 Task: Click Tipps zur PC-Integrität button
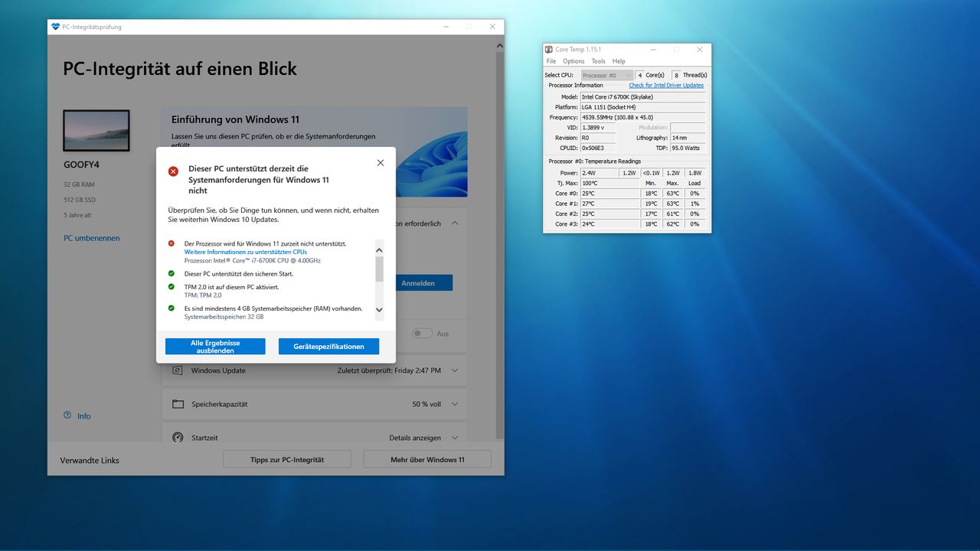tap(287, 459)
